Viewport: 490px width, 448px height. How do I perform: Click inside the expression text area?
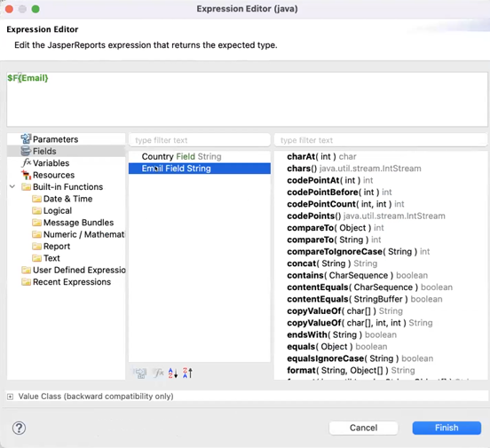247,99
